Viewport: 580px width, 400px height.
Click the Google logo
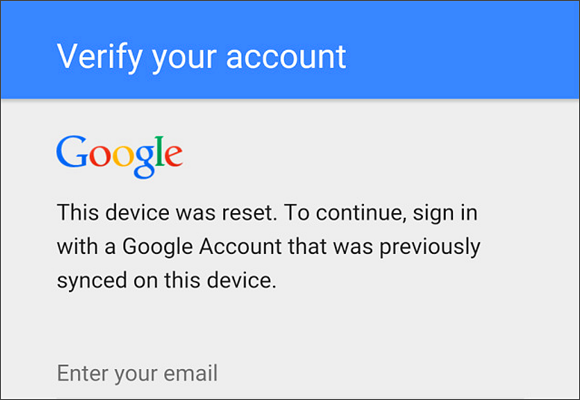[x=119, y=157]
